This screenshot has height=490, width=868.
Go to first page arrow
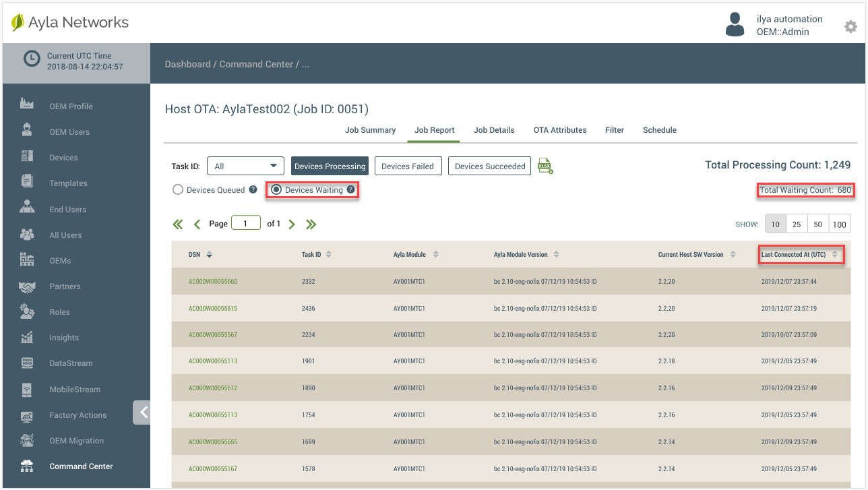coord(178,224)
